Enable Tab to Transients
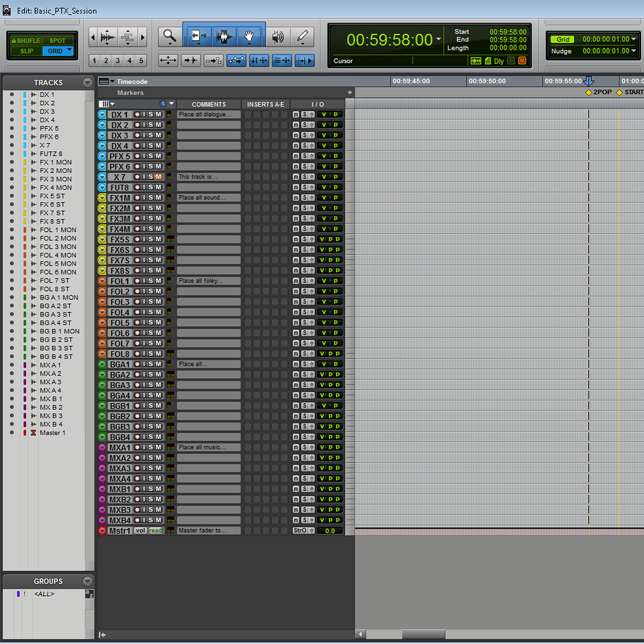Viewport: 644px width, 644px height. [x=190, y=60]
